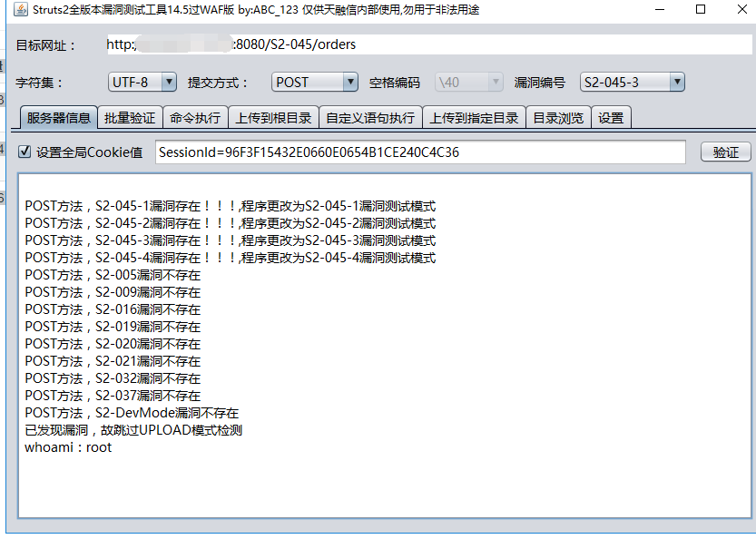The image size is (756, 539).
Task: Maximize the Struts2 tool window
Action: click(x=701, y=9)
